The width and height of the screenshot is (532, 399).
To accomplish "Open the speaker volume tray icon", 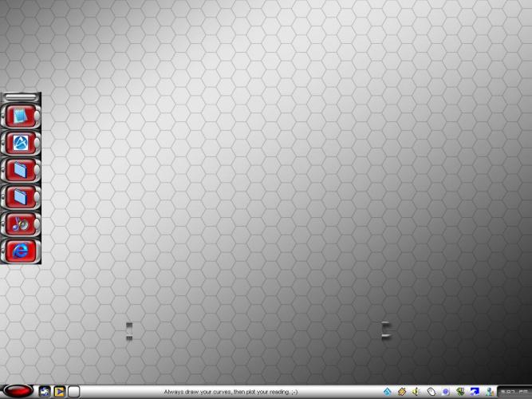I will (416, 392).
